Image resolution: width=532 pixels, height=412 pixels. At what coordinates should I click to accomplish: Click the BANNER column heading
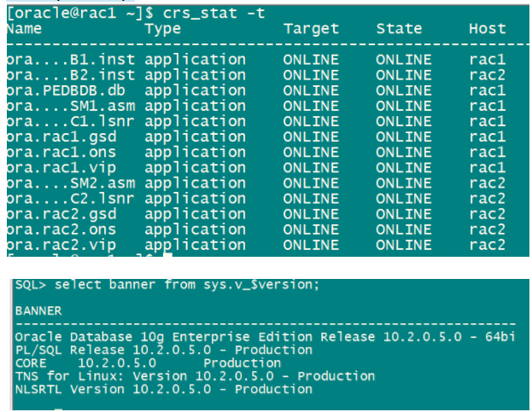click(38, 310)
